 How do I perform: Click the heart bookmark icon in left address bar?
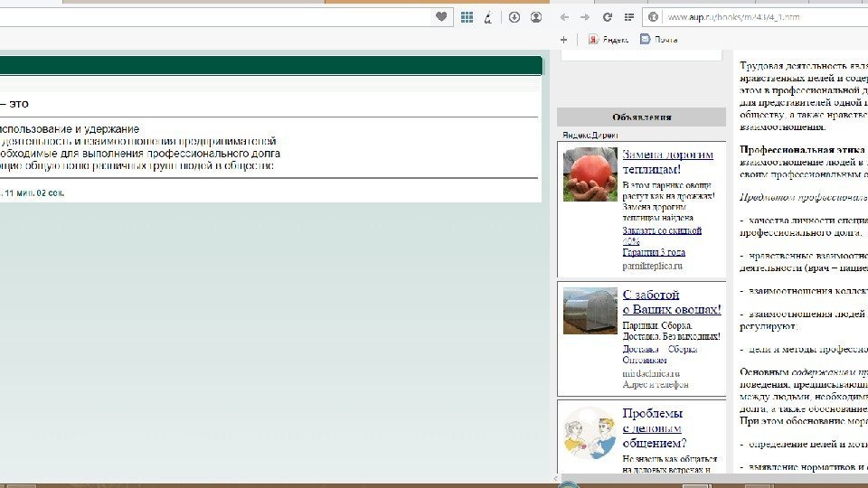[441, 17]
